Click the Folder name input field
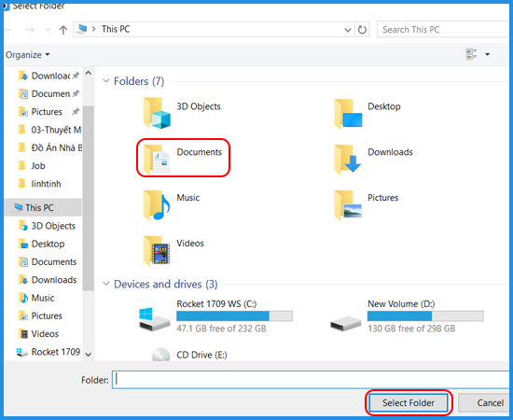 click(311, 380)
